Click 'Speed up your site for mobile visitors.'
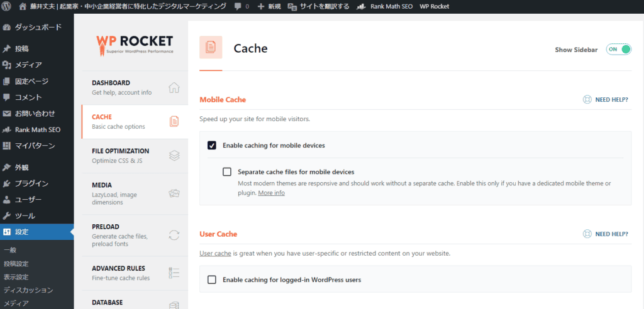This screenshot has height=309, width=644. coord(254,119)
